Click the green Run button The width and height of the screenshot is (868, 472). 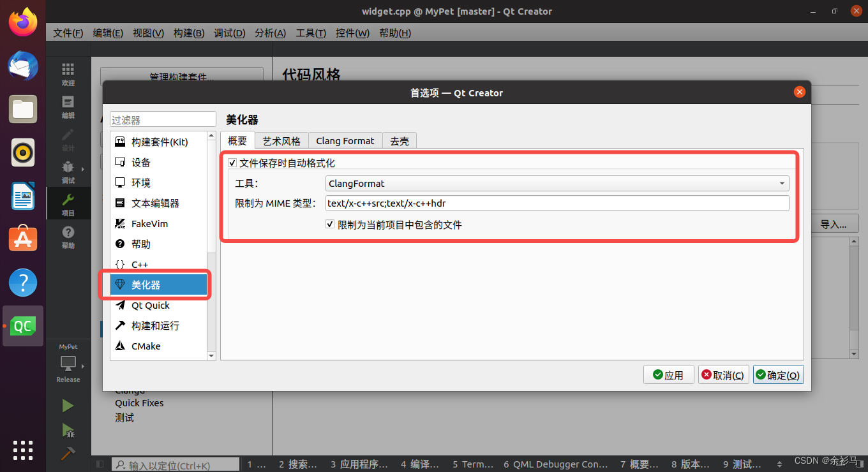pyautogui.click(x=68, y=406)
